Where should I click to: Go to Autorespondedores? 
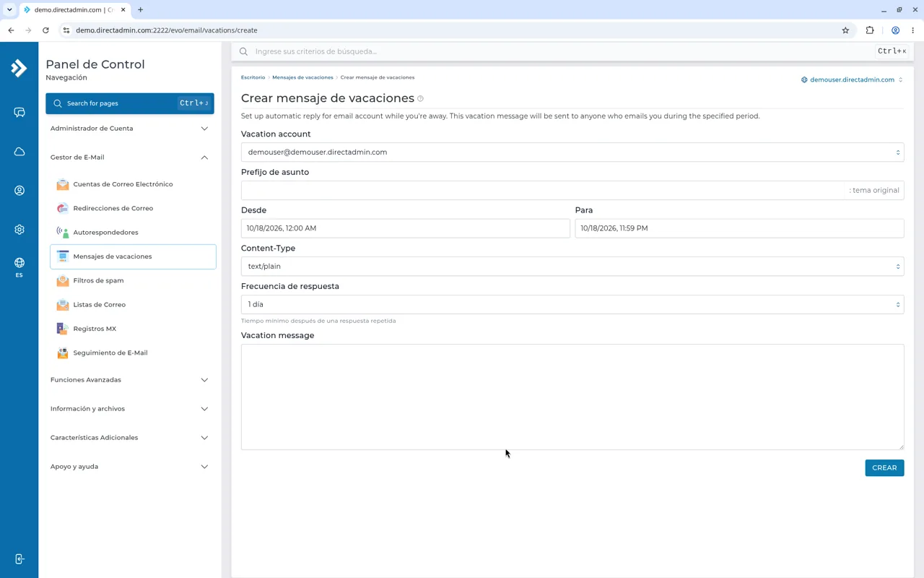[133, 232]
